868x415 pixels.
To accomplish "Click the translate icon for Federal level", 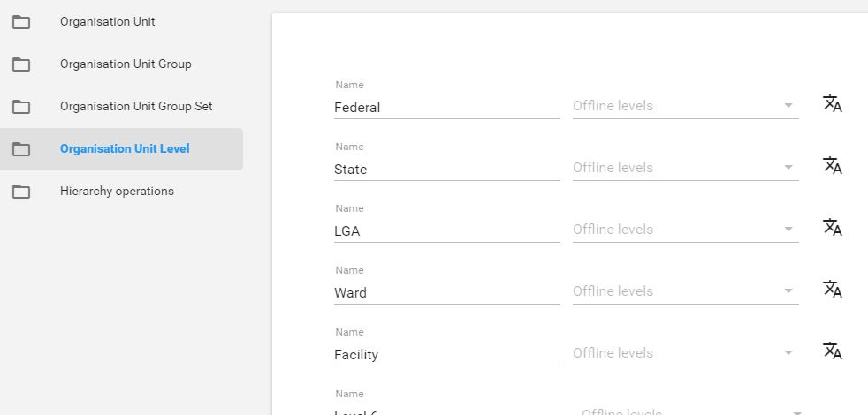I will tap(832, 104).
